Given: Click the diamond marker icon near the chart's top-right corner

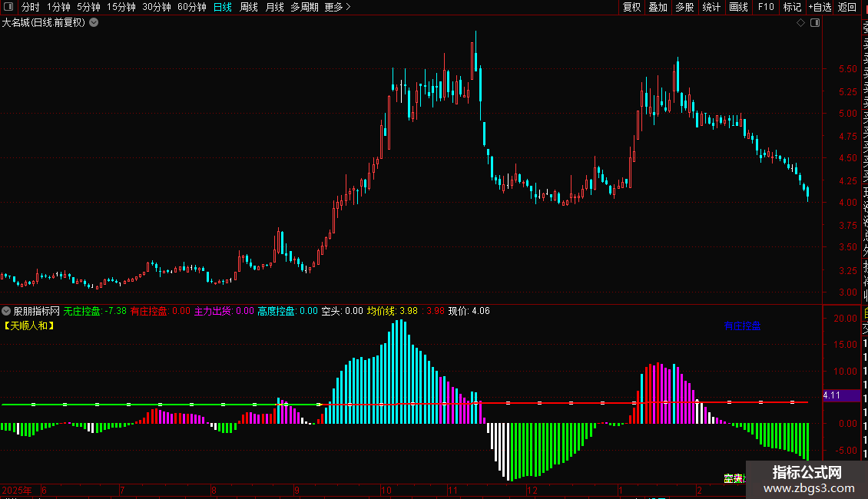Looking at the screenshot, I should (800, 23).
